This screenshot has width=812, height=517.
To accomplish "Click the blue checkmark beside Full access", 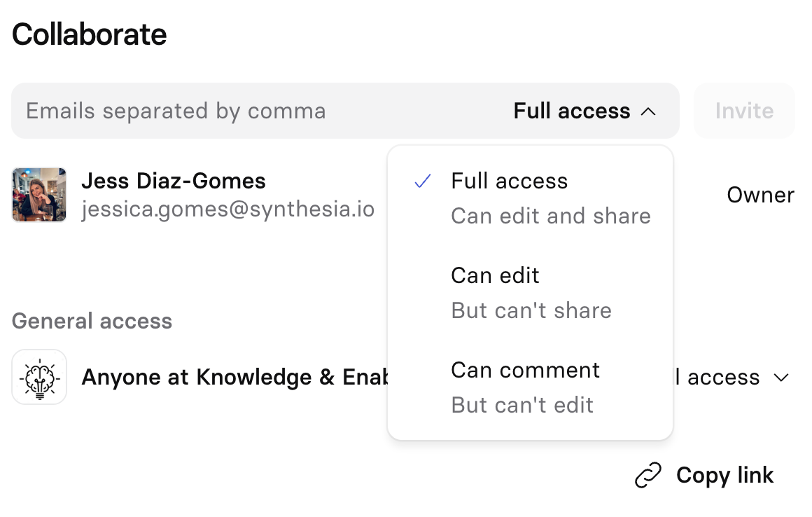I will tap(422, 181).
